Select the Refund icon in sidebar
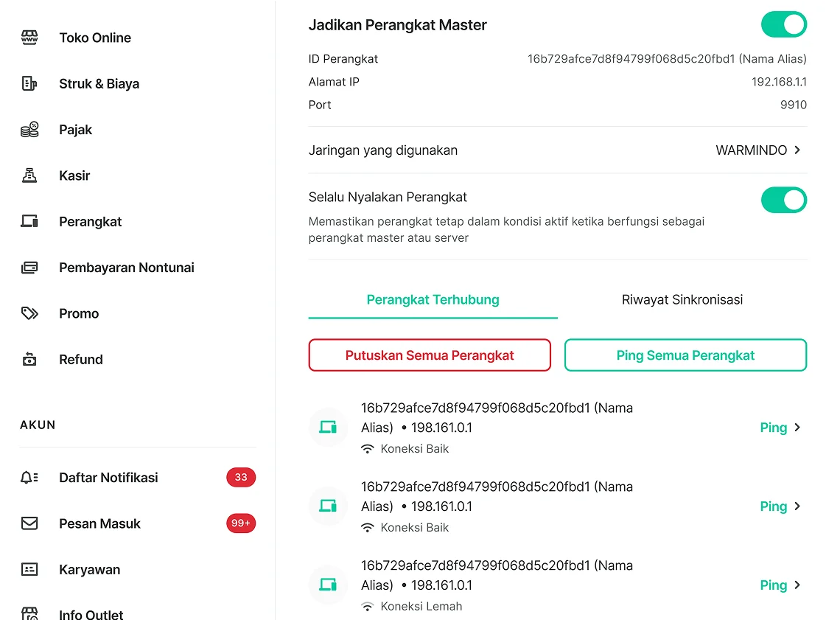840x620 pixels. point(29,360)
